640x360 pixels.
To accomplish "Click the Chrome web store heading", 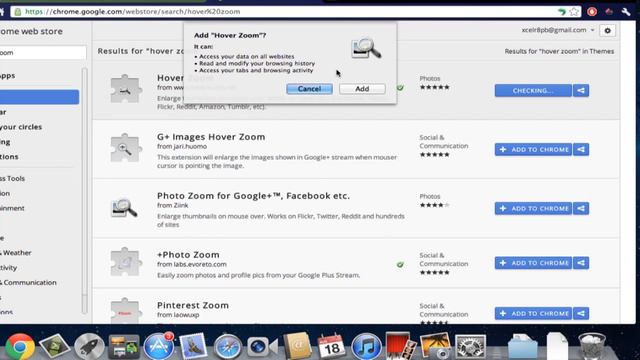I will [x=31, y=31].
